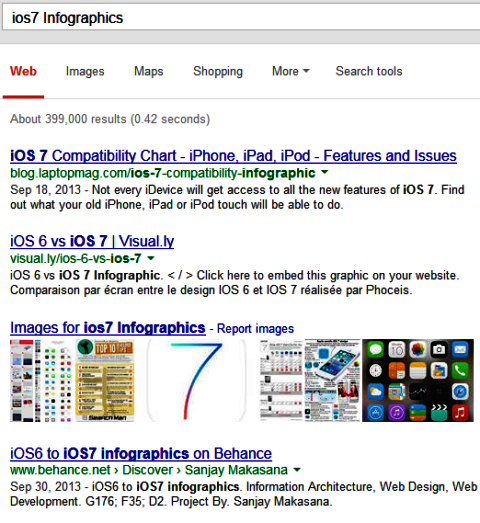Go to the Shopping tab
The image size is (480, 523).
pos(218,71)
